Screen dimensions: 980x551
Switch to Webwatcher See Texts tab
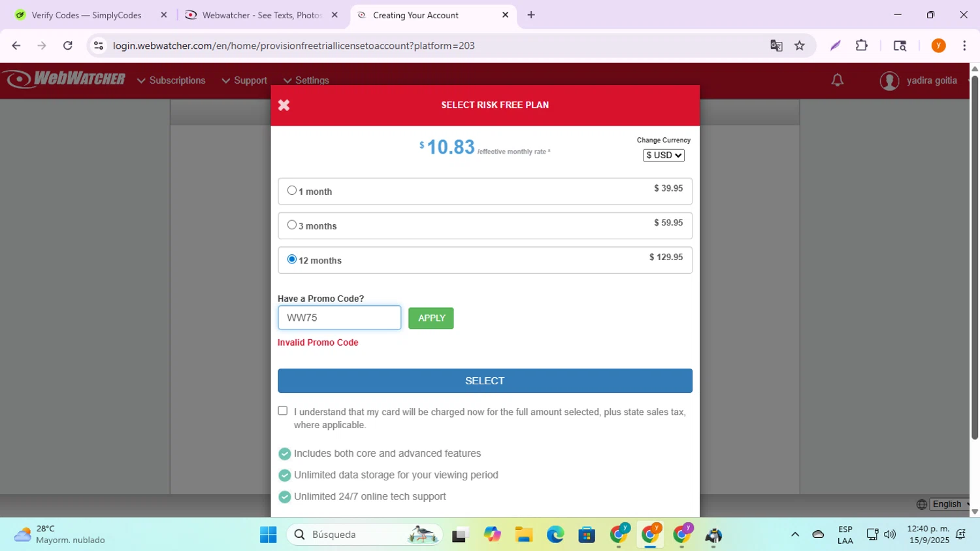(261, 15)
